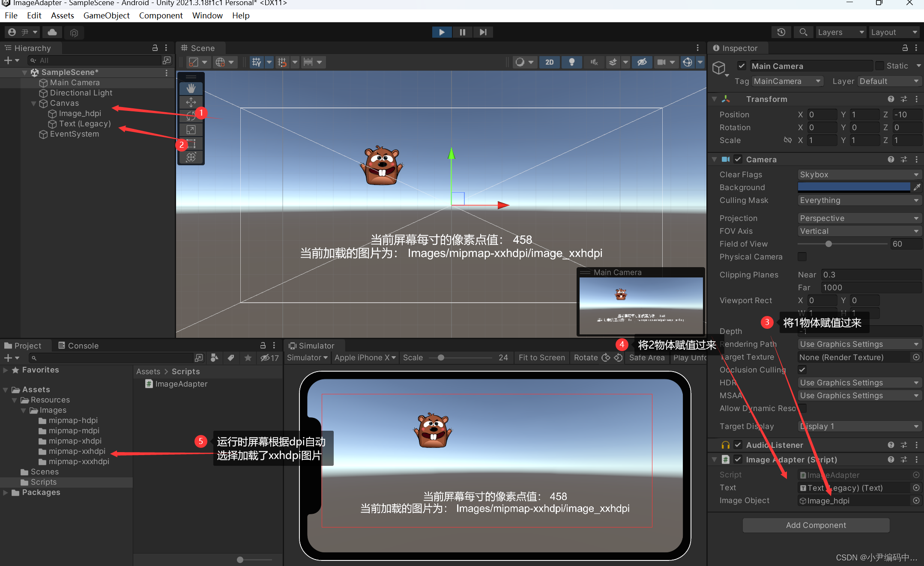Click Add Component button in Inspector
Image resolution: width=924 pixels, height=566 pixels.
point(817,524)
